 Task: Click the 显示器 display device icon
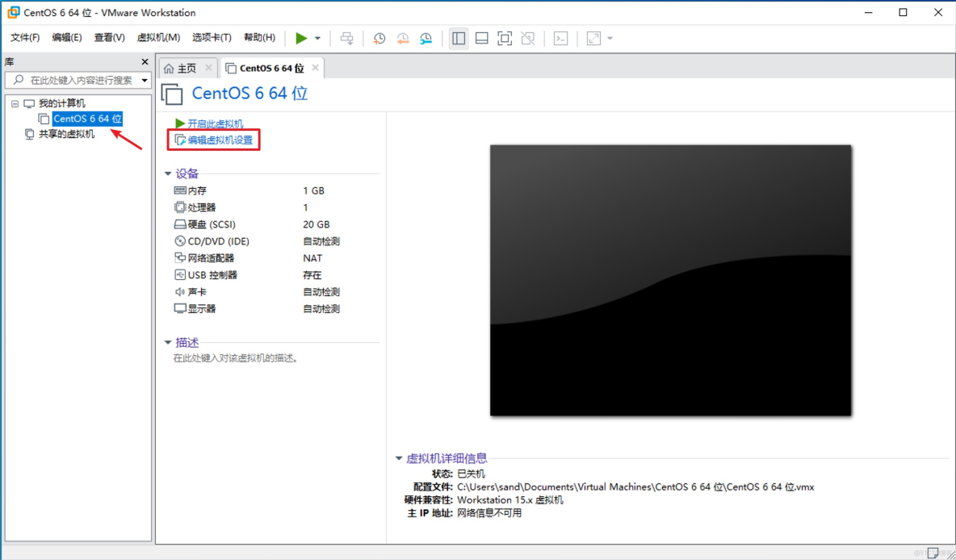tap(180, 309)
